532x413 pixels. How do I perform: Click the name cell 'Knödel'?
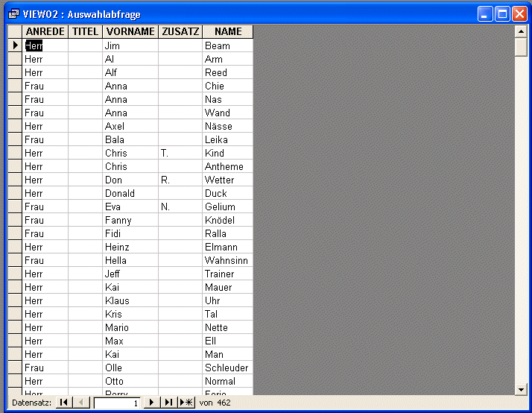(x=228, y=220)
